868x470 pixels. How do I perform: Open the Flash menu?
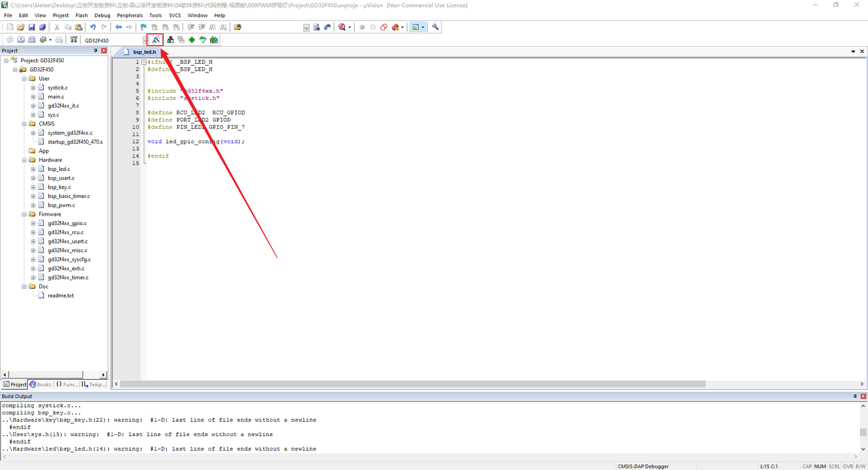pos(81,15)
